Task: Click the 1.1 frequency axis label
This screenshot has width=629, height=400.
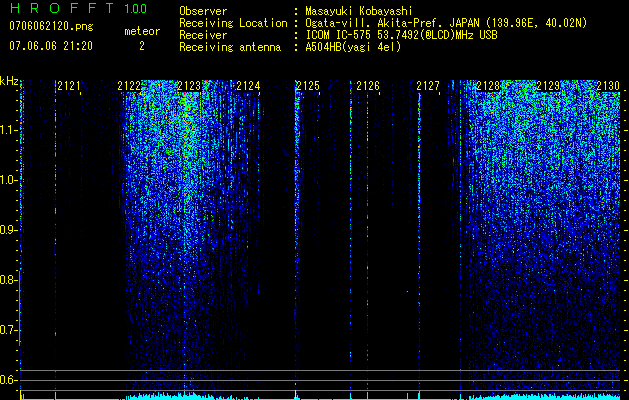Action: point(8,130)
